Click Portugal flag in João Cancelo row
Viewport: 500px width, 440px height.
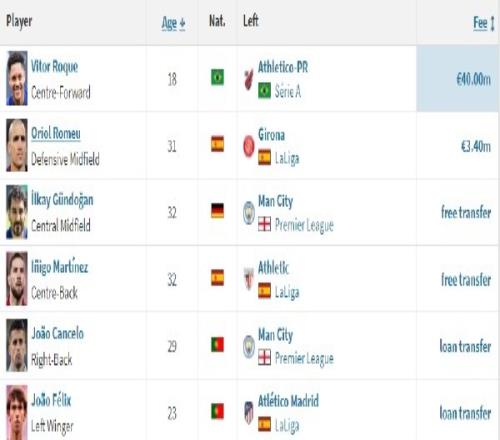217,344
